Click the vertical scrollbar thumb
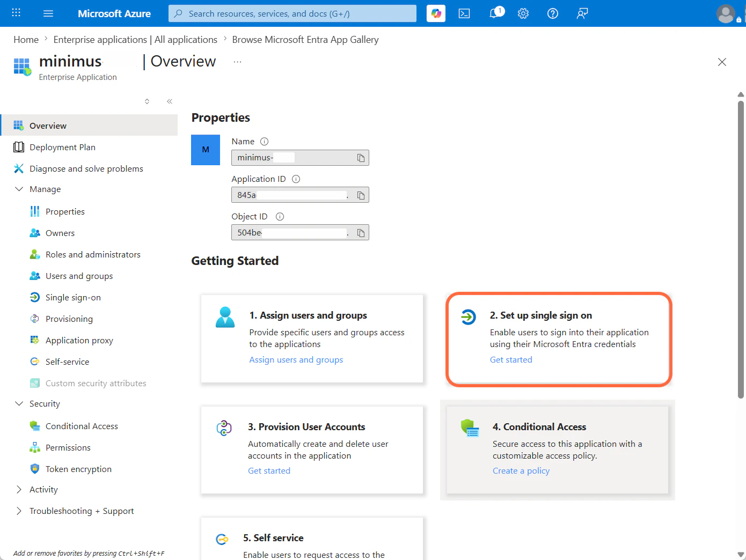Viewport: 746px width, 560px height. [741, 249]
